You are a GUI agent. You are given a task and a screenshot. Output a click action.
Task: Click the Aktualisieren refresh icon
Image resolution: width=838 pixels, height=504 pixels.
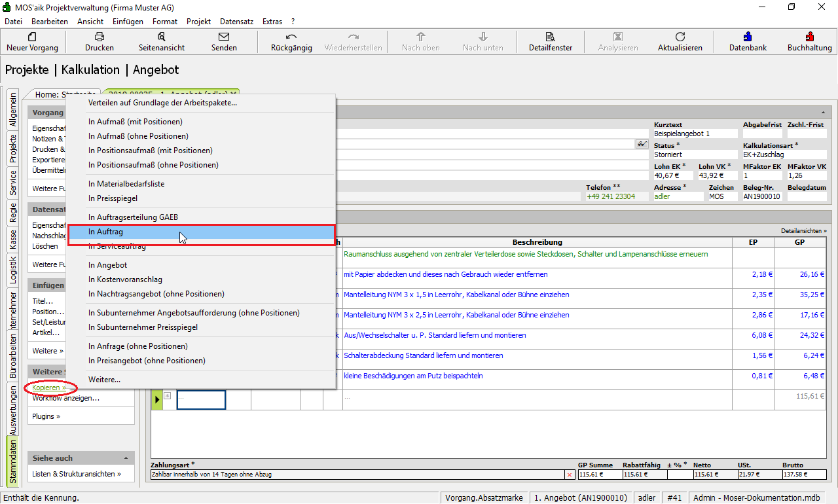[680, 37]
